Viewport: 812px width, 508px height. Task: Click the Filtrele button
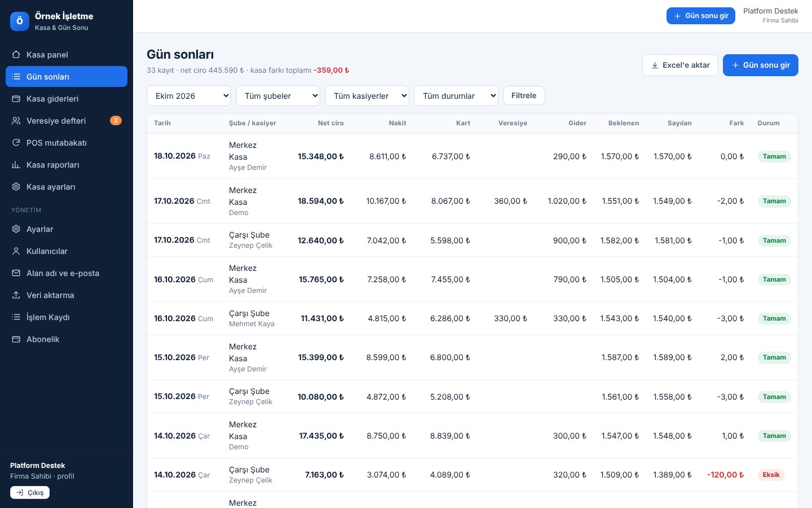click(x=524, y=95)
